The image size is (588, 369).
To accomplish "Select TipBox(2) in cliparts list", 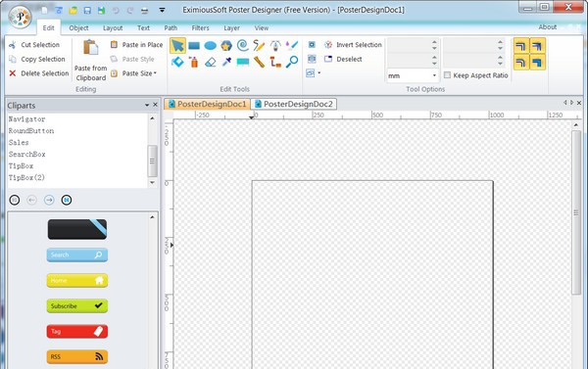I will click(26, 177).
